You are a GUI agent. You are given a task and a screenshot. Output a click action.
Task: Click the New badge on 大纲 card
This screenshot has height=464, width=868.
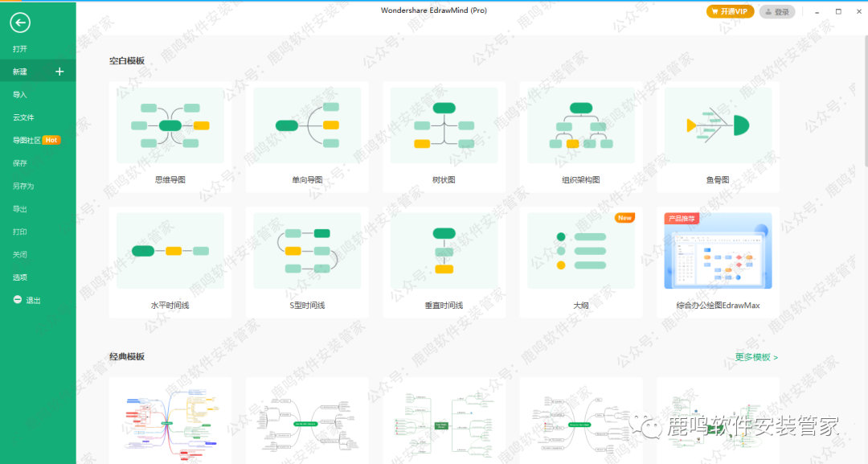point(624,218)
